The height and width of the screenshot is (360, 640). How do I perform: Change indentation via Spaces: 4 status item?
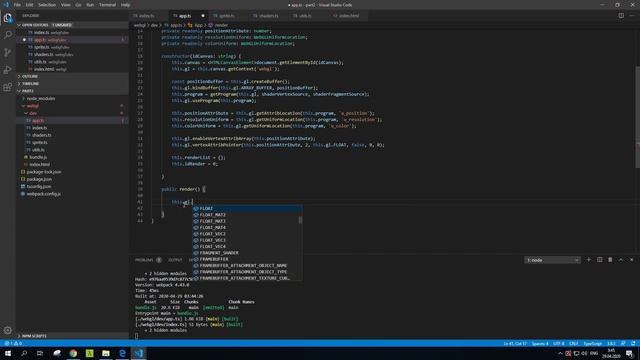[x=540, y=343]
